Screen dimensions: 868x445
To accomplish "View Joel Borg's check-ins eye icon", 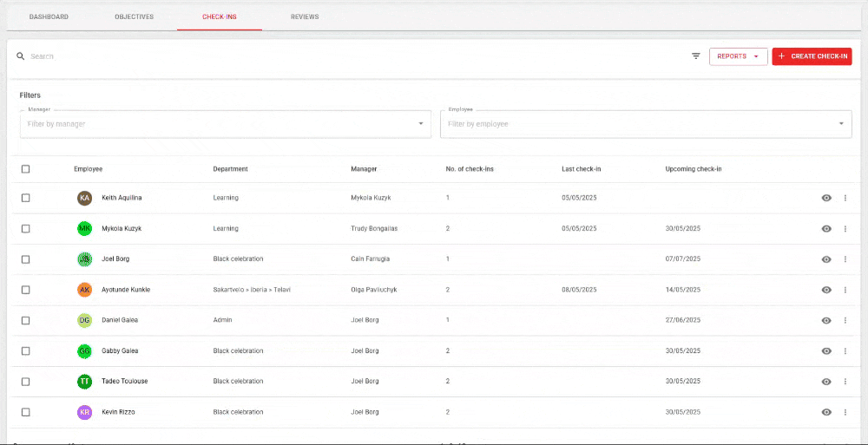I will coord(826,259).
